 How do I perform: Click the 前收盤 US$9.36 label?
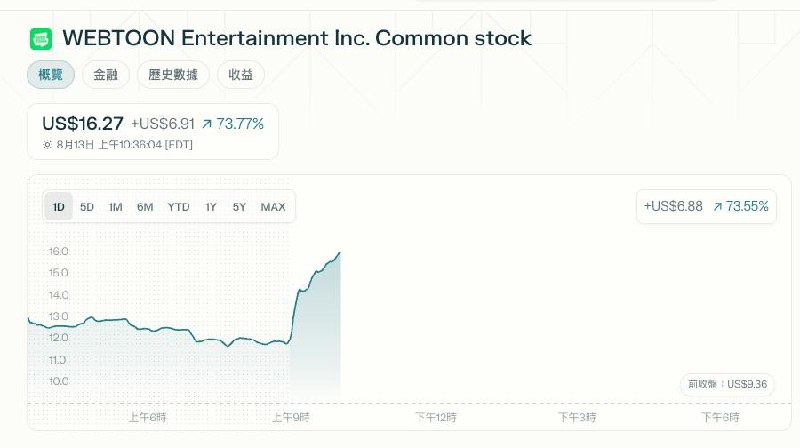click(726, 384)
